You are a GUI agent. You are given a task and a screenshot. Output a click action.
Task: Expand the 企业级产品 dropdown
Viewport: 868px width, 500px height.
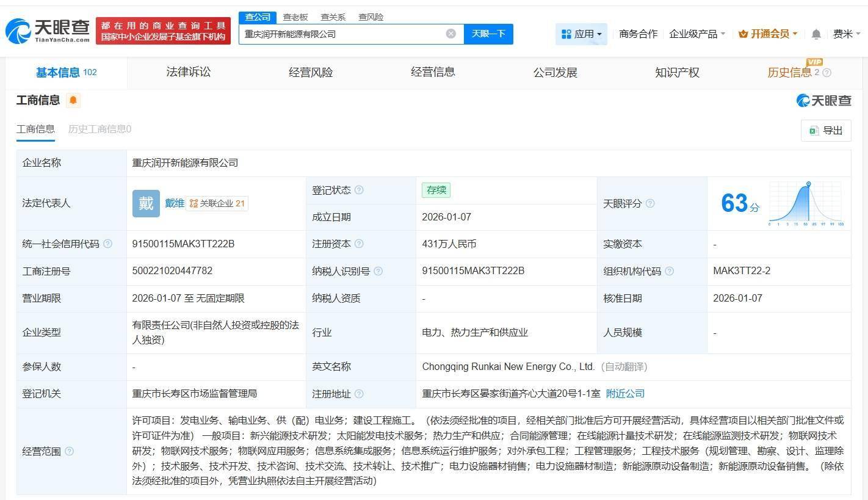pos(696,34)
